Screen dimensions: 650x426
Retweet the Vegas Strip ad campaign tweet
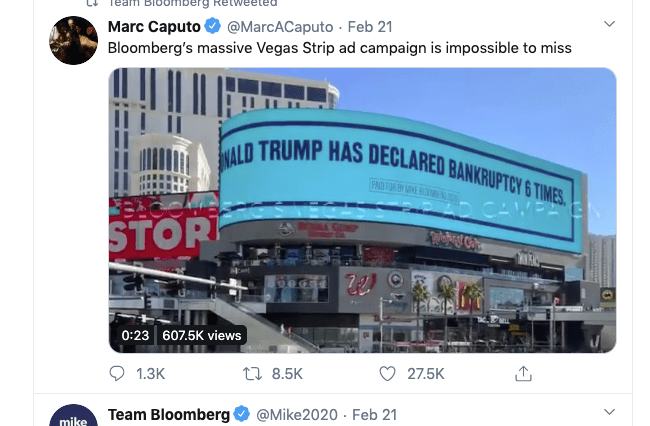tap(253, 373)
